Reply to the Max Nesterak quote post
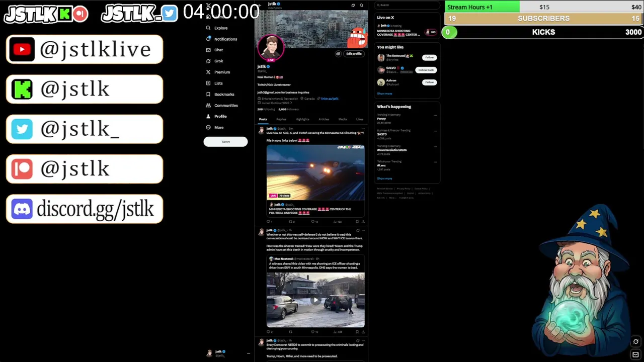Viewport: 644px width, 362px height. point(269,332)
